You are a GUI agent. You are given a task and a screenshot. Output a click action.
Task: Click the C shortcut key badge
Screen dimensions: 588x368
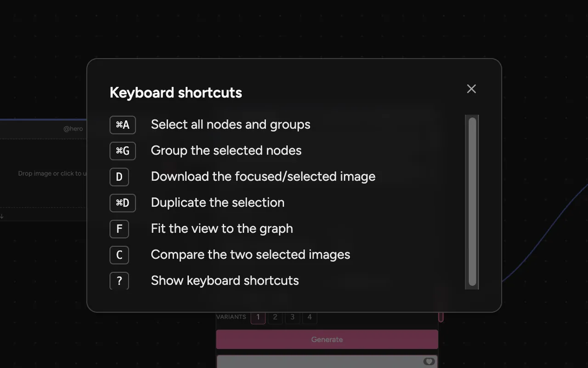(x=119, y=255)
